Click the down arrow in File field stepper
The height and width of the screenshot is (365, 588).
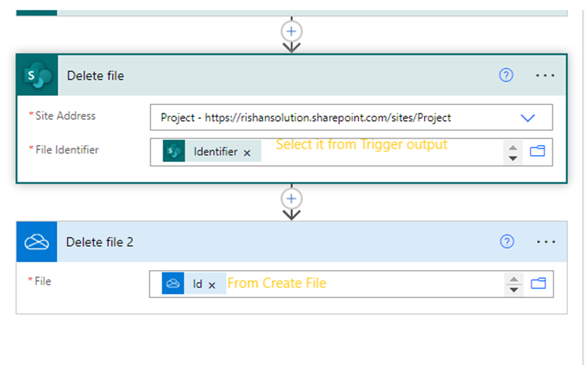point(514,290)
